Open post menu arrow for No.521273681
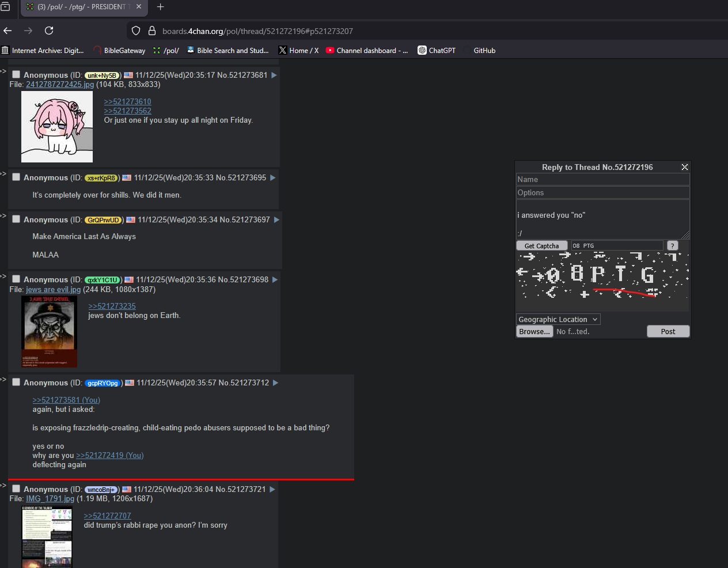The width and height of the screenshot is (728, 568). [x=274, y=75]
